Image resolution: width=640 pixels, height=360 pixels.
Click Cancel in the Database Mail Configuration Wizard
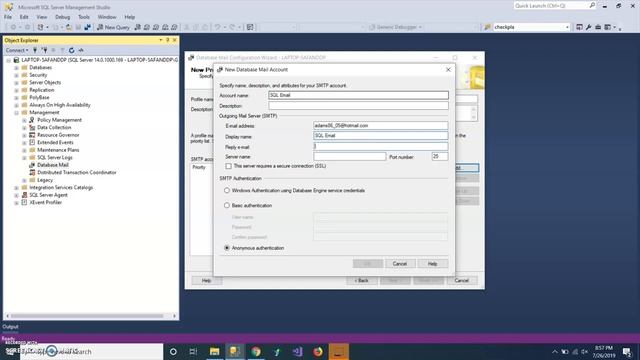tap(462, 280)
